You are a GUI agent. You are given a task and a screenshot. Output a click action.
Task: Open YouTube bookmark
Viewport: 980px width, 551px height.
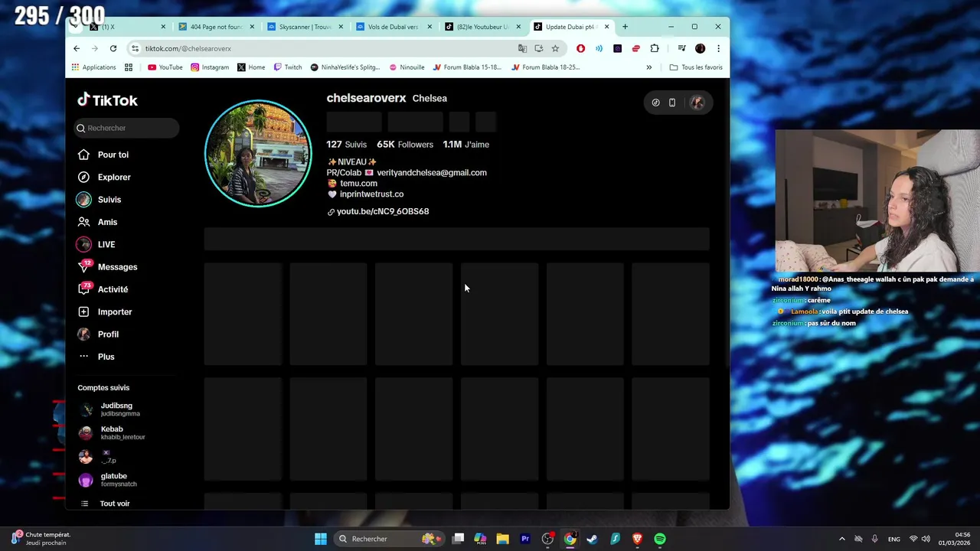pyautogui.click(x=165, y=67)
